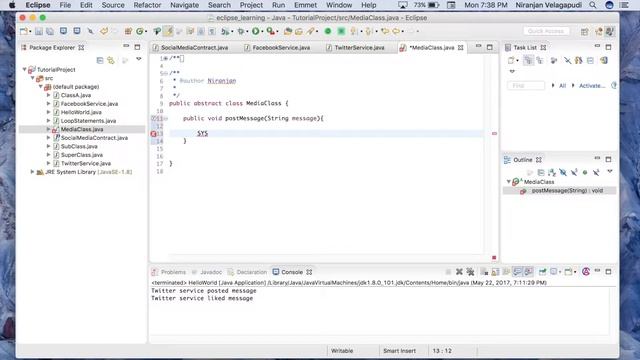Click the Activate... link in Task List
The image size is (640, 360).
[592, 86]
